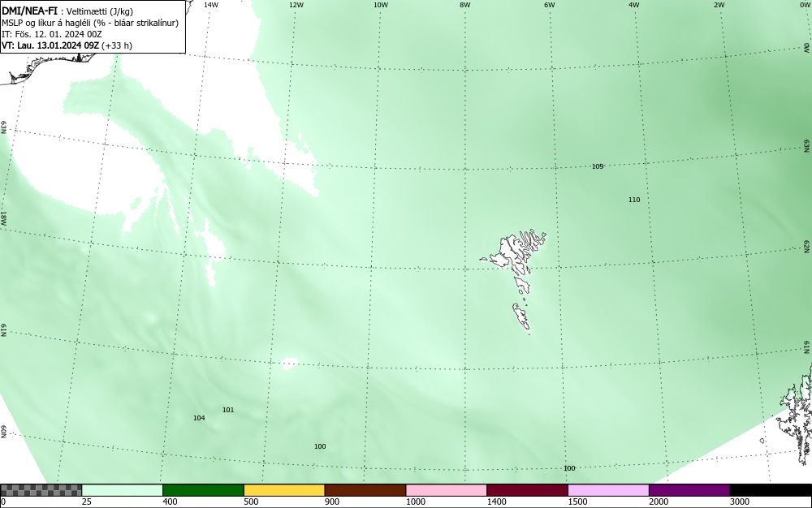
Task: Click the legend value label 3000
Action: [x=740, y=502]
